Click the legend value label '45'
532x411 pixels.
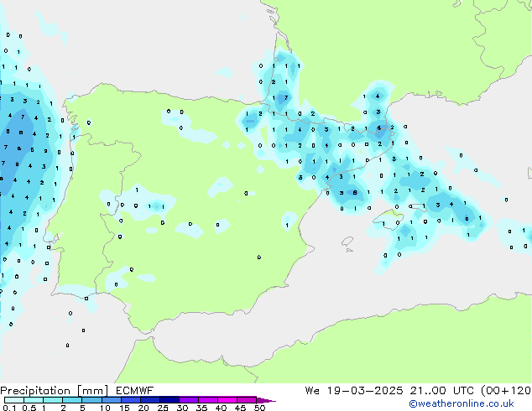tap(240, 408)
